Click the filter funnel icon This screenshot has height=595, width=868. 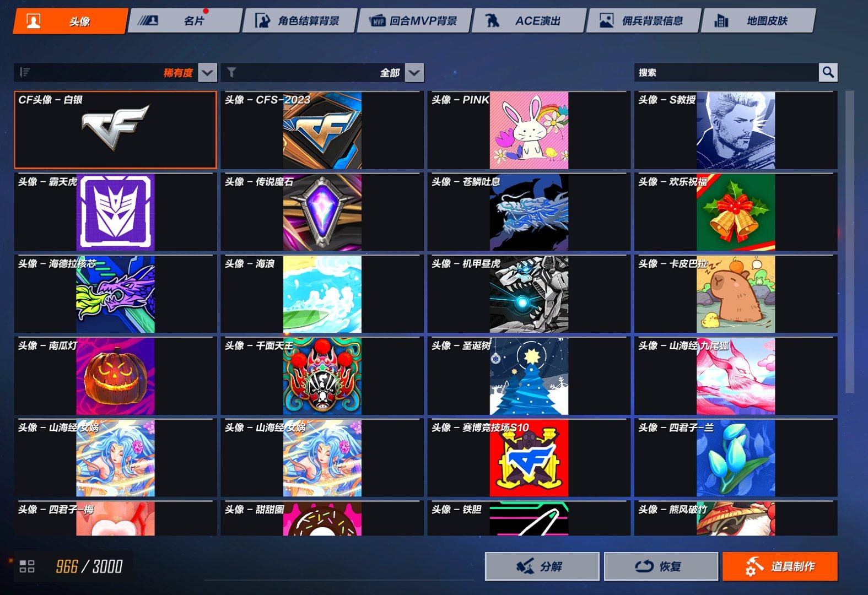(x=232, y=72)
